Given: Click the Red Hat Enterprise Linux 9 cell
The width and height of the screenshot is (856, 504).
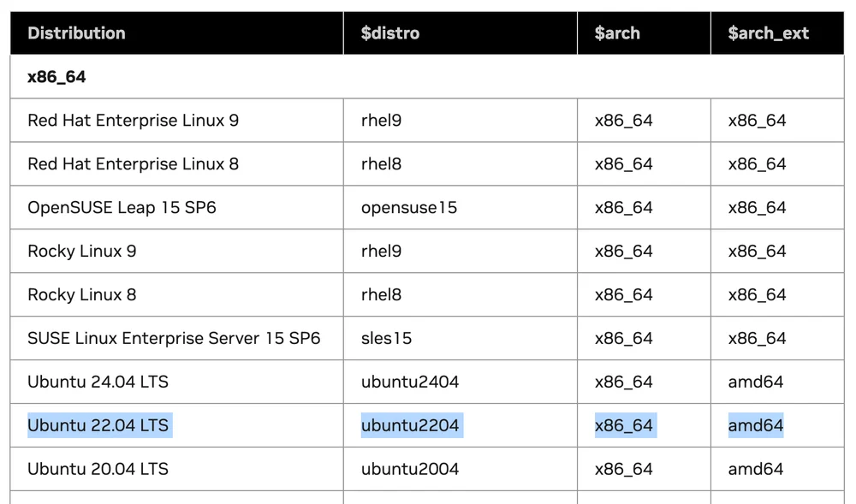Looking at the screenshot, I should [133, 121].
